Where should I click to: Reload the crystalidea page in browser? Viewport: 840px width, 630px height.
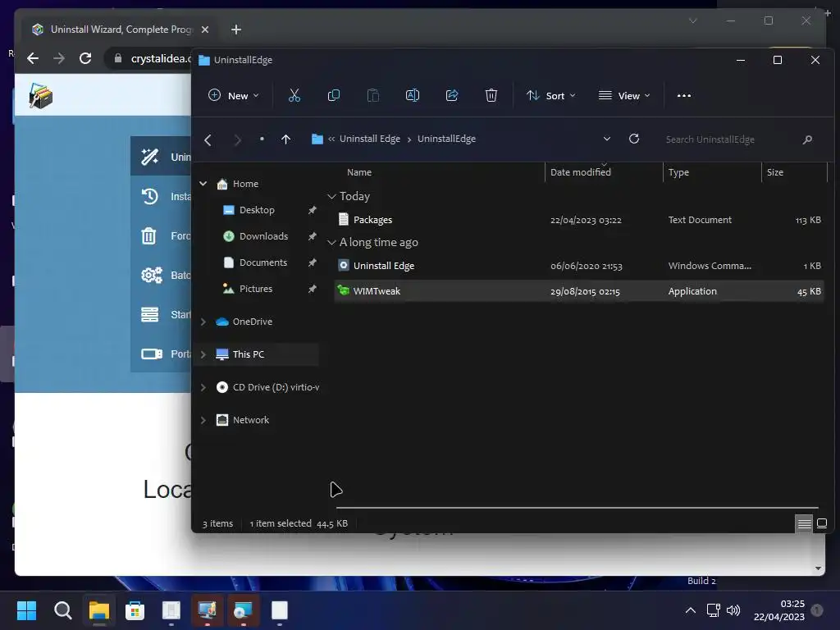coord(85,58)
